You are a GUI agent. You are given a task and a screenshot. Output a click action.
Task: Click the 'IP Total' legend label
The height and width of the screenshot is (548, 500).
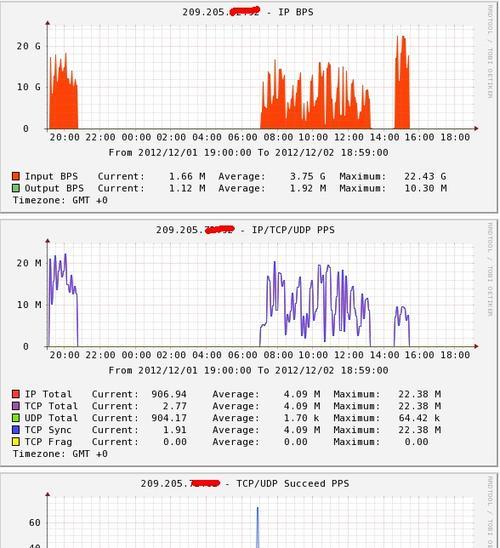click(x=48, y=394)
